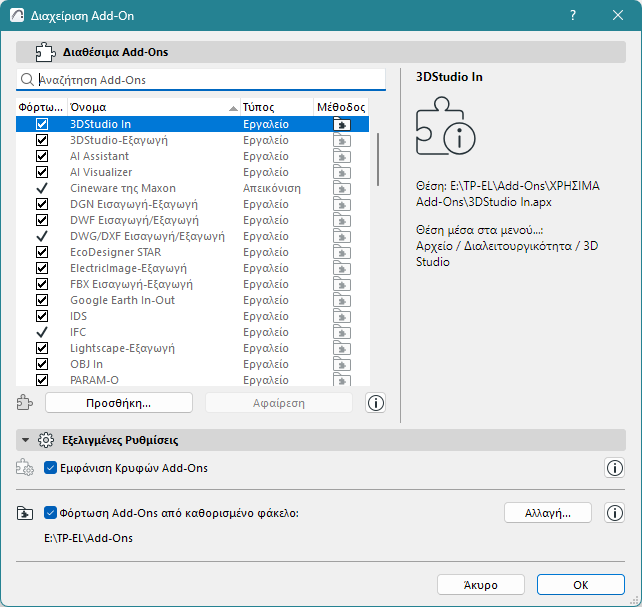The height and width of the screenshot is (607, 642).
Task: Uncheck the EcoDesigner STAR load checkbox
Action: click(42, 252)
